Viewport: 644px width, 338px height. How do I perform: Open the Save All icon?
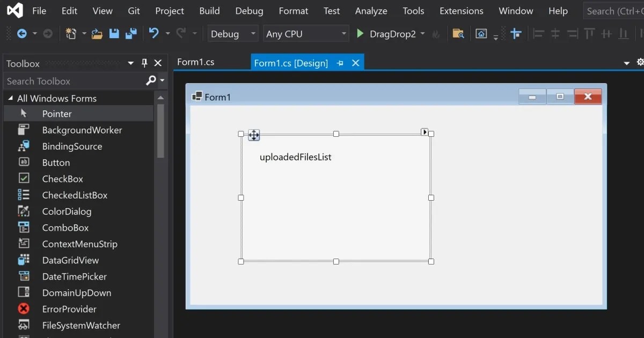pos(130,33)
